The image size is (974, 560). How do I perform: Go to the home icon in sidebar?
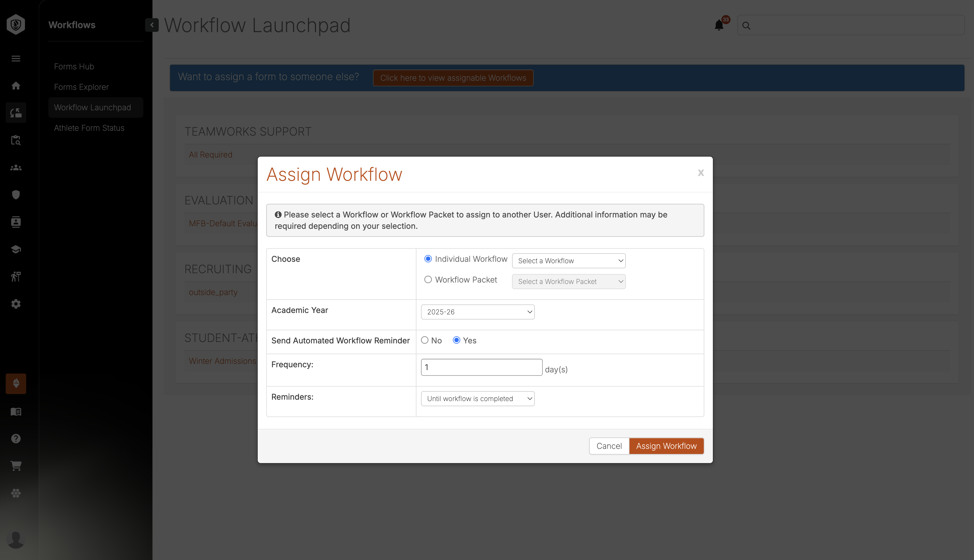click(16, 85)
